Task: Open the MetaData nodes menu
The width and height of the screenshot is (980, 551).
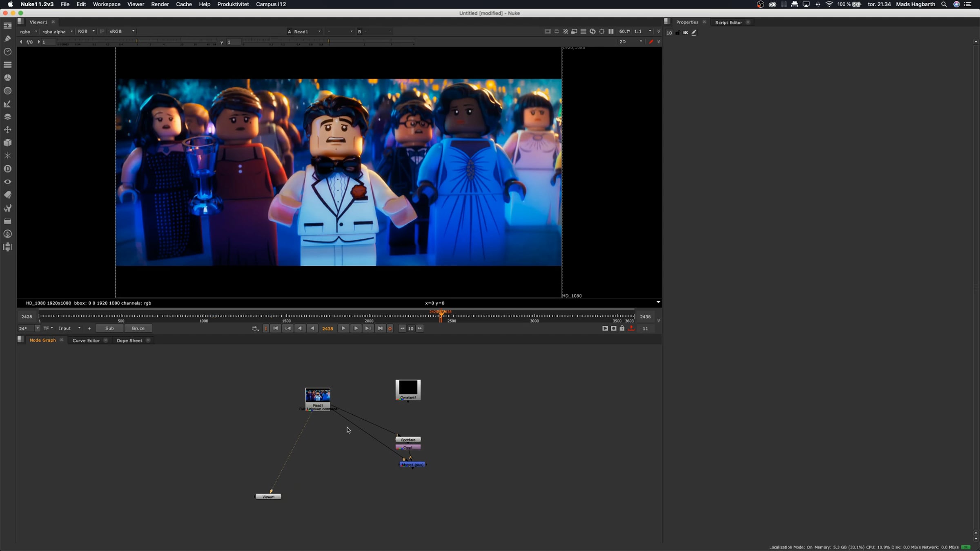Action: tap(7, 195)
